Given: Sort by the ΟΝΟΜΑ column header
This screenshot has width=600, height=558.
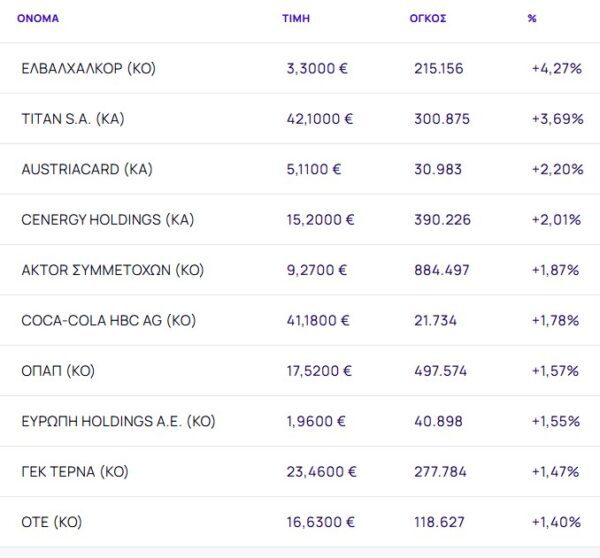Looking at the screenshot, I should click(38, 18).
